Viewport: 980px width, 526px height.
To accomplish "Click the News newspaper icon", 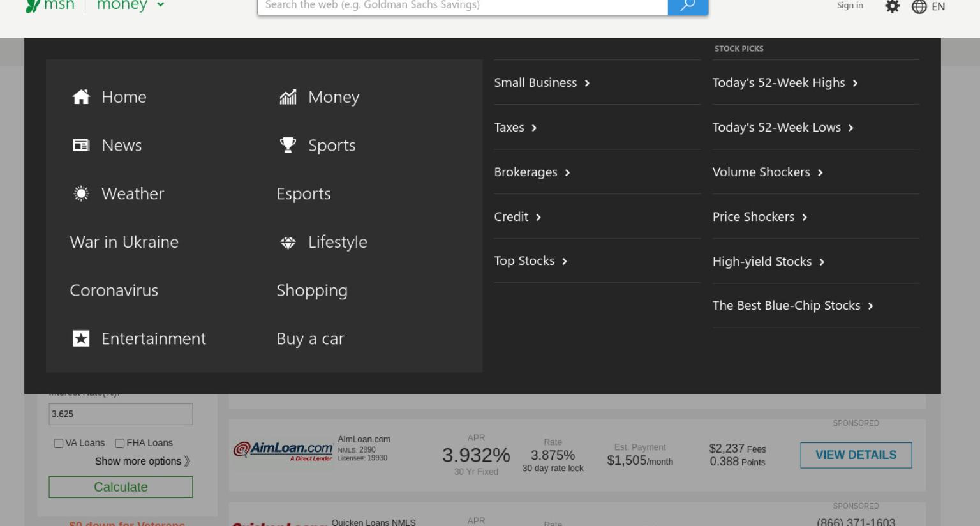I will pyautogui.click(x=81, y=146).
